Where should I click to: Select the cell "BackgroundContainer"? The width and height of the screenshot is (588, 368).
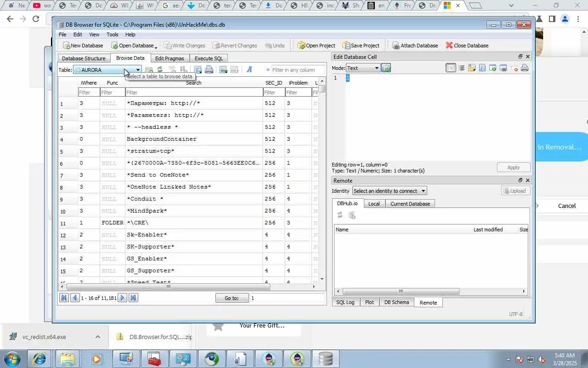click(x=193, y=139)
